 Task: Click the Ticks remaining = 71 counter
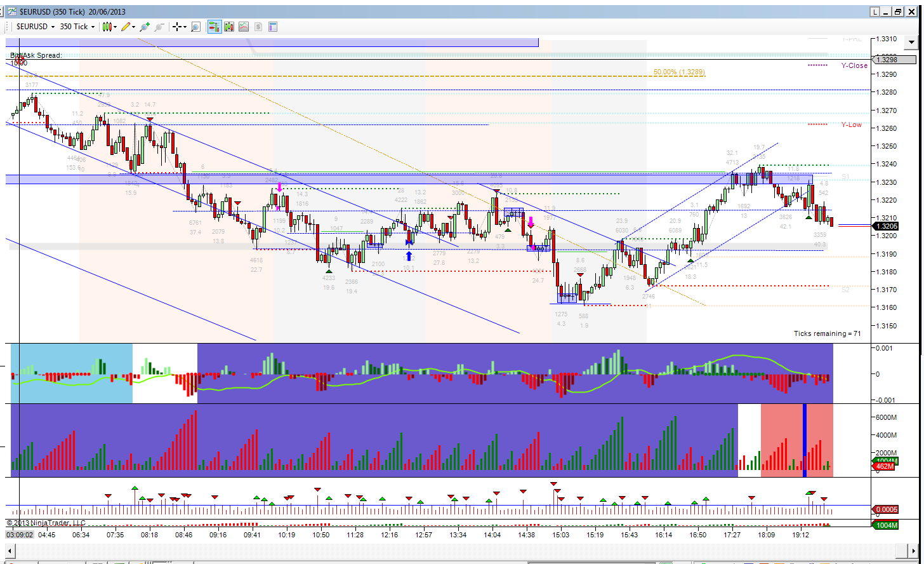(828, 333)
